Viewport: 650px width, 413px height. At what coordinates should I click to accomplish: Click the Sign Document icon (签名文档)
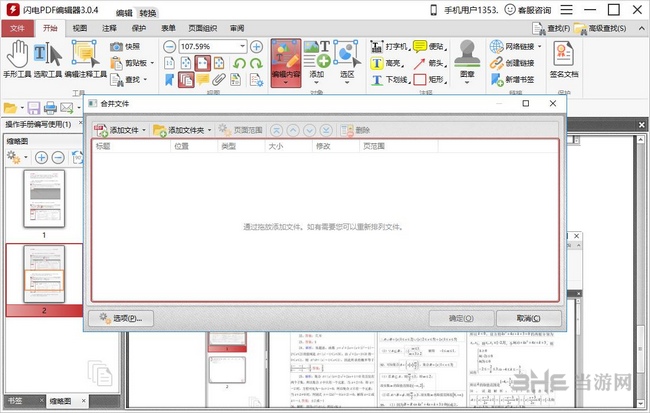pos(564,60)
